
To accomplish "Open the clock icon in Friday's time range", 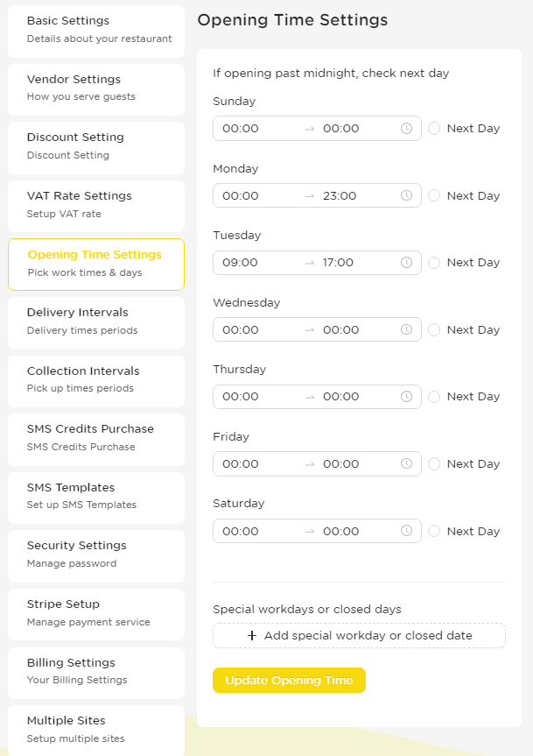I will tap(406, 463).
